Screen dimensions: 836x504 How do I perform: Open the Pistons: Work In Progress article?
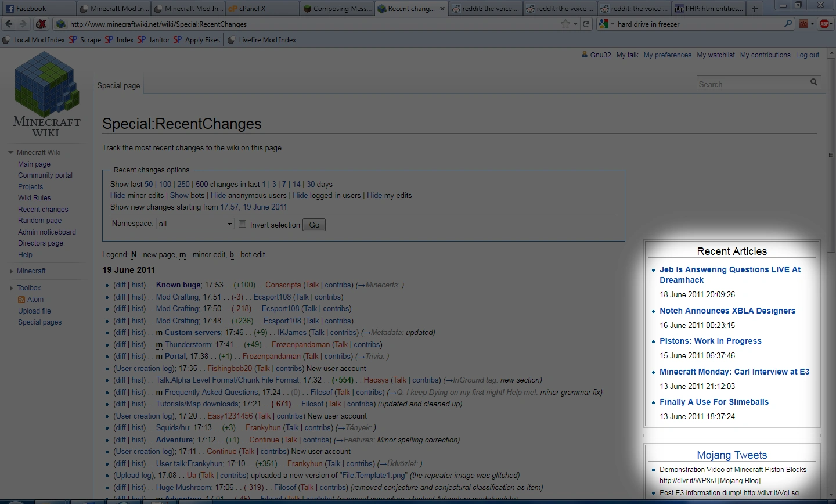point(711,341)
